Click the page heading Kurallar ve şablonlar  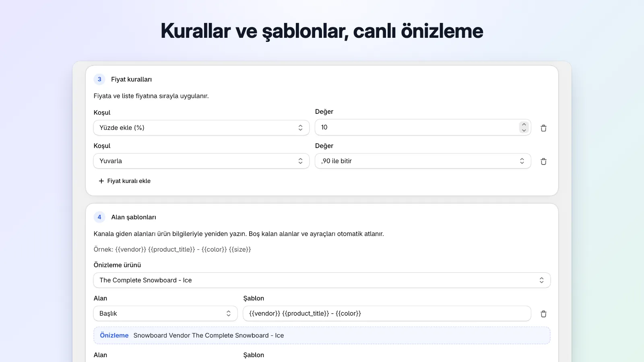[x=322, y=31]
